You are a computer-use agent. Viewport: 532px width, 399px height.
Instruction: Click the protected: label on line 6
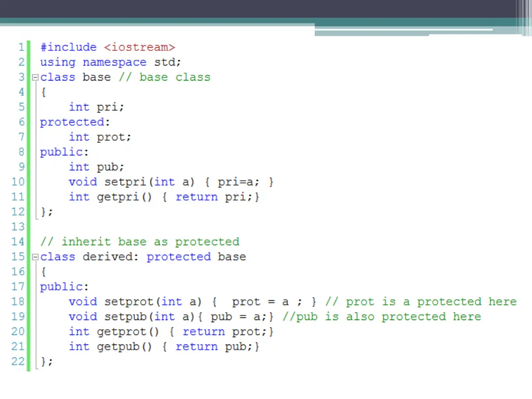coord(75,122)
